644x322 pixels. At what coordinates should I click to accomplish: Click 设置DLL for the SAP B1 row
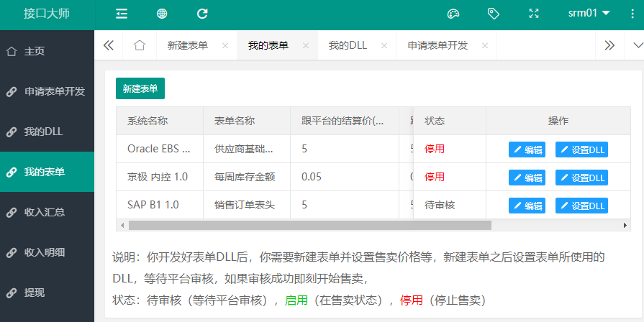pos(581,206)
